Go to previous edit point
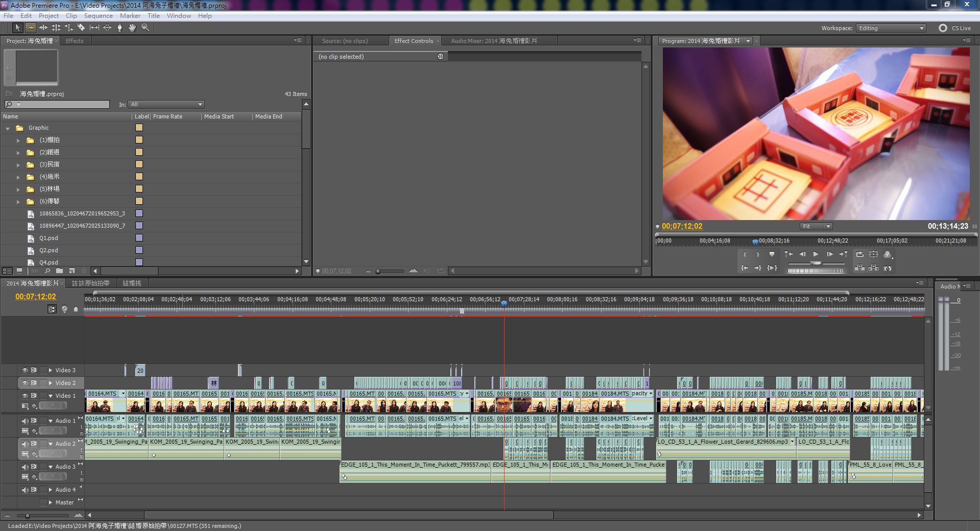The height and width of the screenshot is (531, 980). [788, 254]
